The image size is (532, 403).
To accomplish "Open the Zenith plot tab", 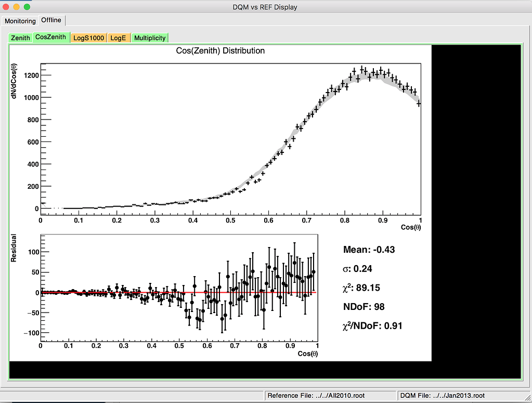I will click(x=20, y=37).
